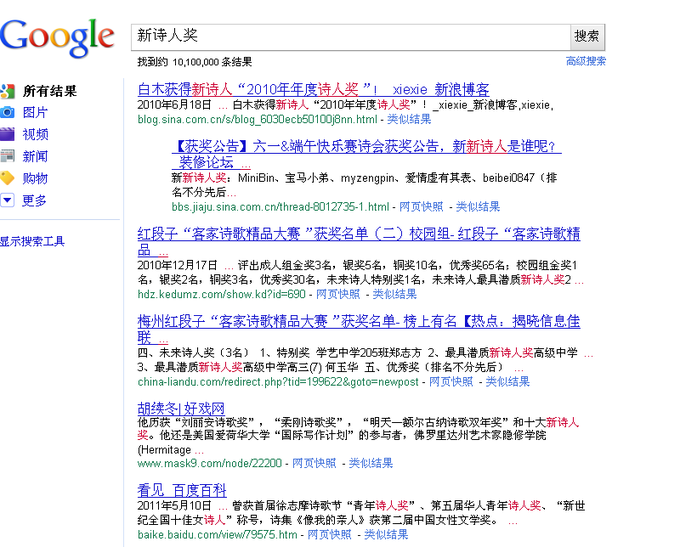Show search tools via 显示搜索工具

coord(32,241)
